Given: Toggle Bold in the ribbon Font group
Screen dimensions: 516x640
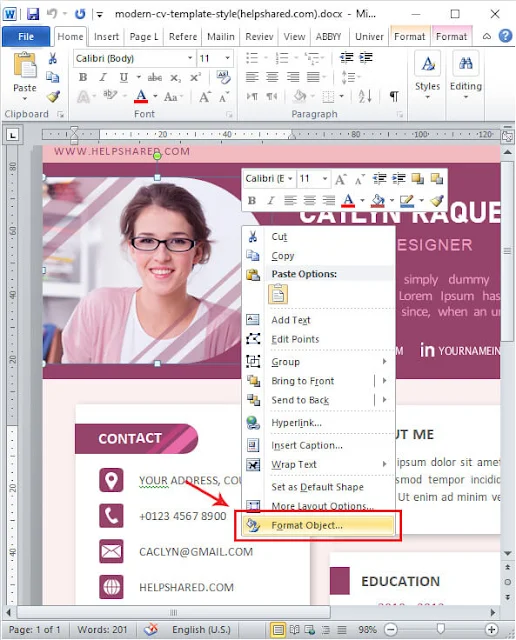Looking at the screenshot, I should (83, 77).
